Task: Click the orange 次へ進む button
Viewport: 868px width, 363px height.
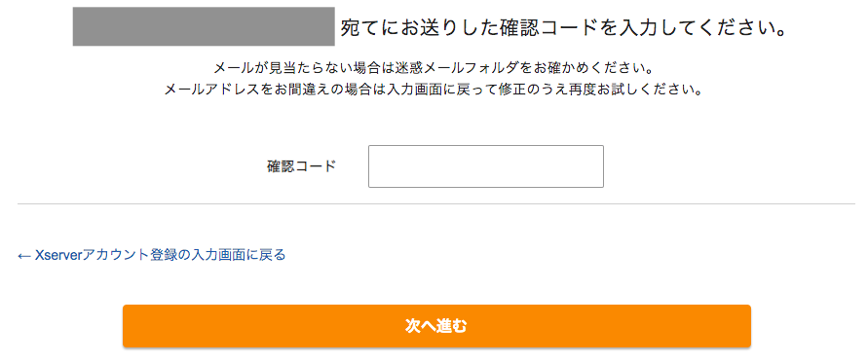Action: (436, 326)
